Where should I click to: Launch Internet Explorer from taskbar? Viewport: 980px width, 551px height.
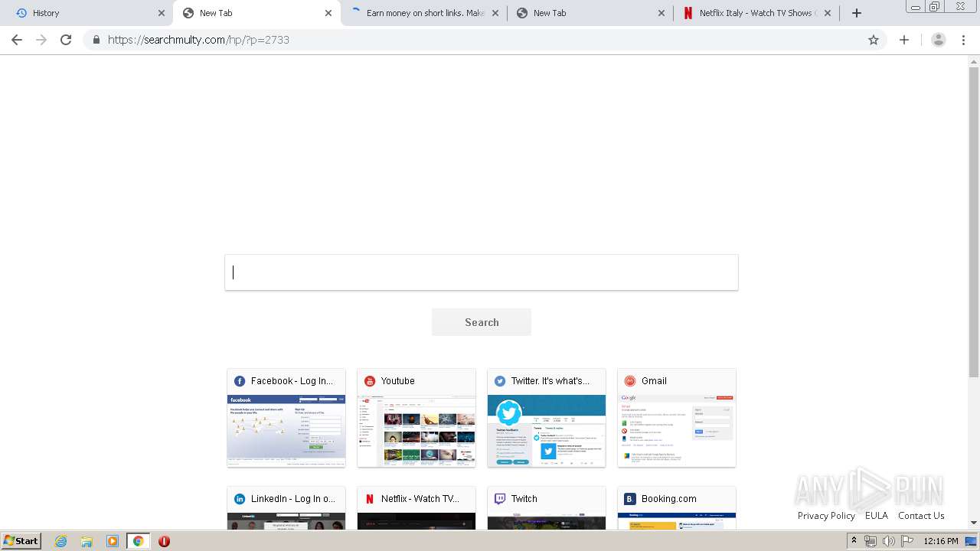click(61, 541)
